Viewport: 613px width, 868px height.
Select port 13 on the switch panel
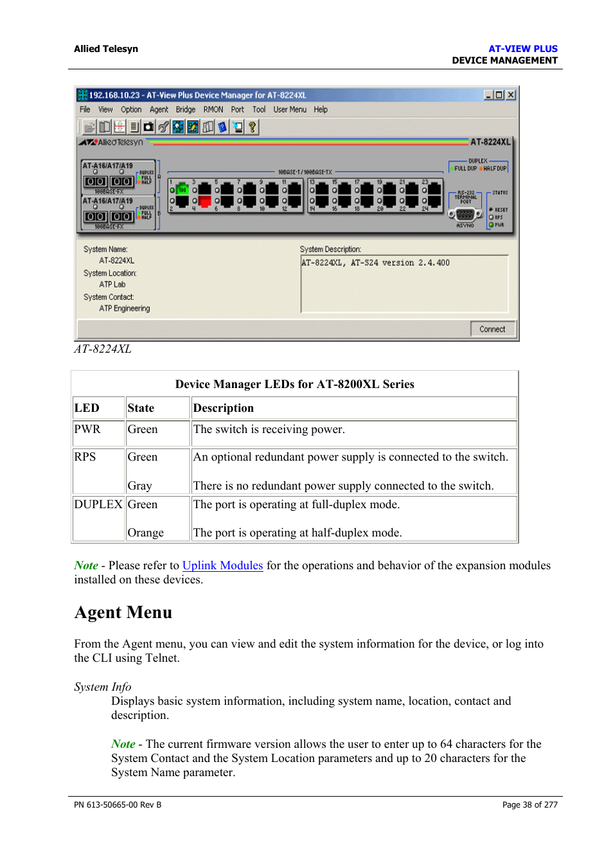tap(323, 190)
